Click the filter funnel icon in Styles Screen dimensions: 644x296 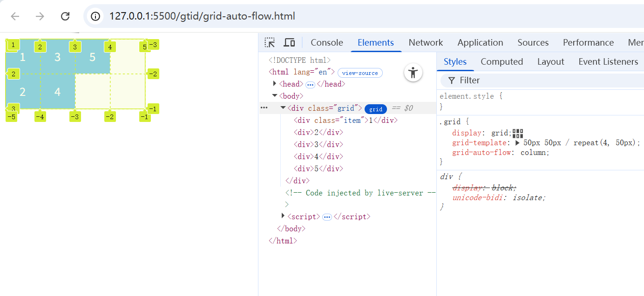[x=452, y=81]
